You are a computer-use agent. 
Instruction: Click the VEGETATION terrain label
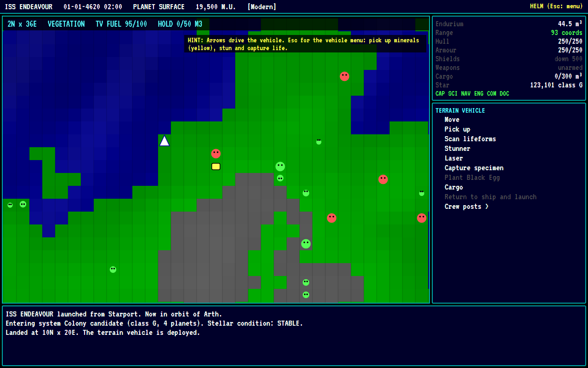tap(66, 24)
